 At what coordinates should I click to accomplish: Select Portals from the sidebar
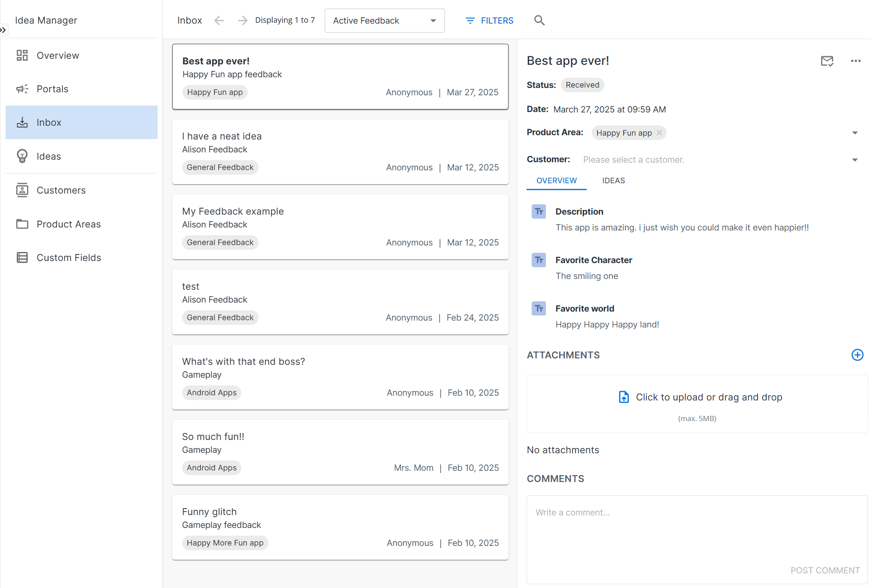click(x=52, y=89)
